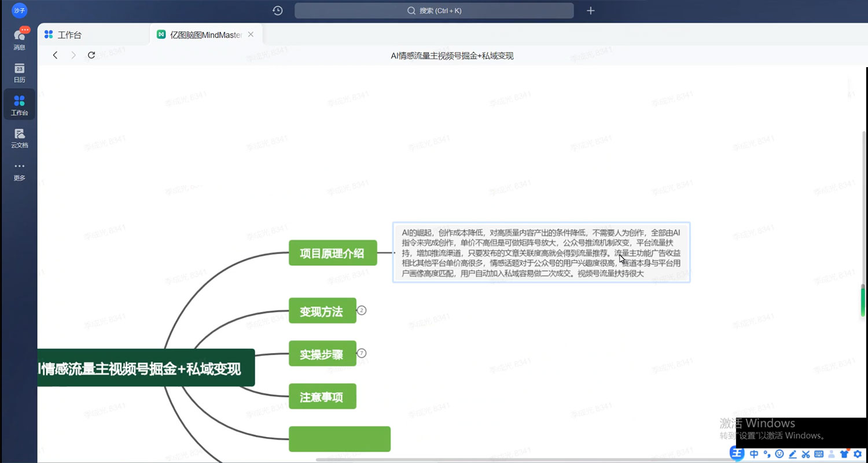The image size is (868, 463).
Task: Refresh the mind map page with the reload icon
Action: 91,55
